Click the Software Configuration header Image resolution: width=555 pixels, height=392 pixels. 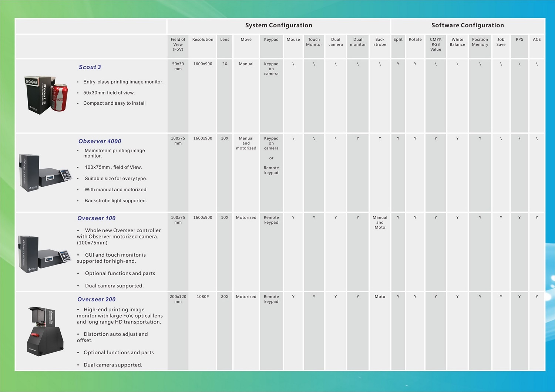(x=468, y=25)
